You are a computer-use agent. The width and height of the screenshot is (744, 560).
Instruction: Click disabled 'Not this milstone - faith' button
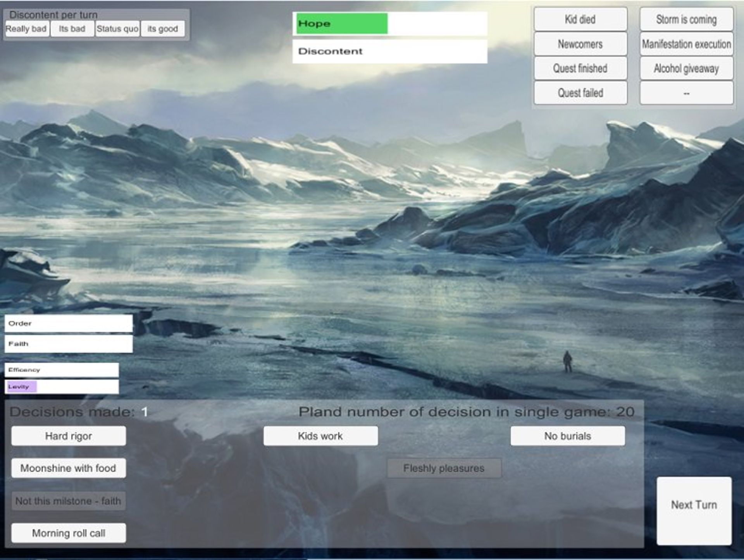click(69, 501)
